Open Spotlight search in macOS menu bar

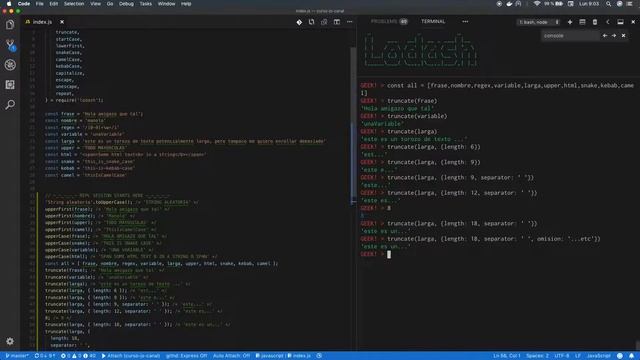pos(608,4)
